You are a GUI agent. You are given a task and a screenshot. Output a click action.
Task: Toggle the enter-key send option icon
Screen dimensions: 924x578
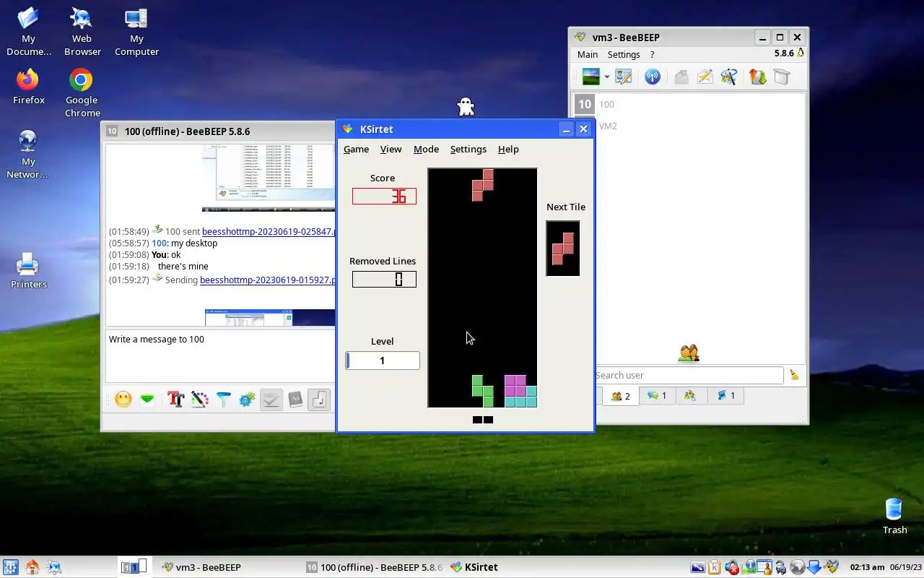pos(319,399)
